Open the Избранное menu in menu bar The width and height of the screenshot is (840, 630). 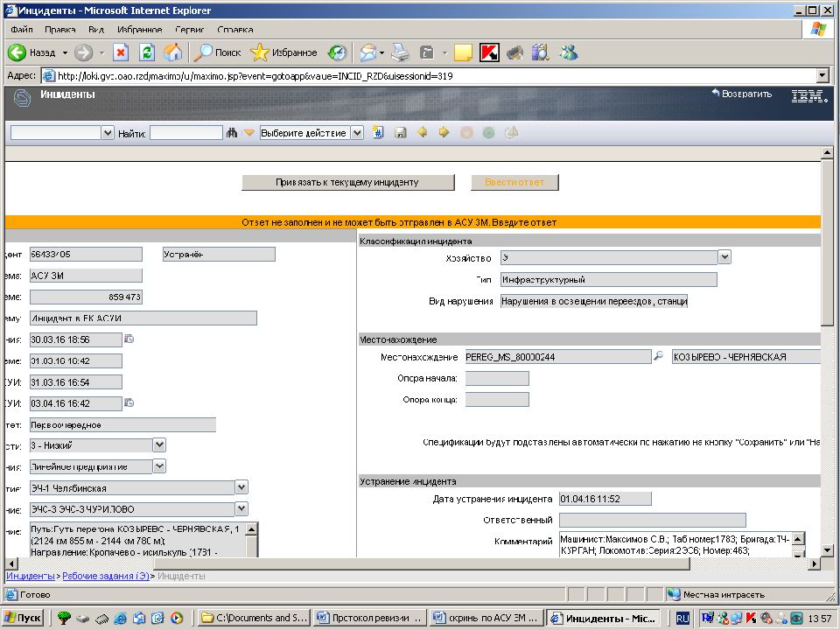click(139, 30)
